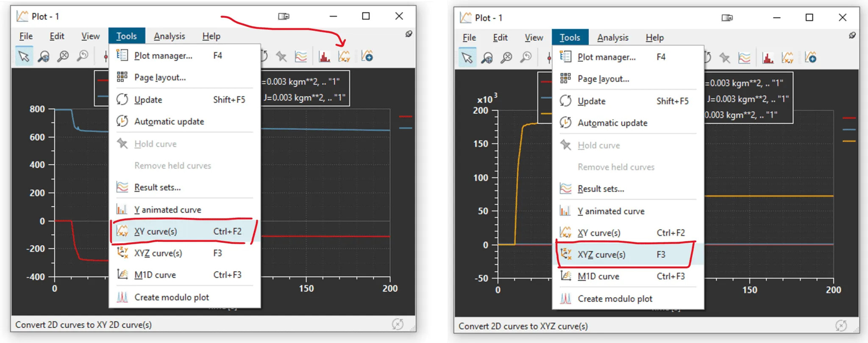Open Plot manager... in the left menu
Screen dimensions: 868x343
163,56
